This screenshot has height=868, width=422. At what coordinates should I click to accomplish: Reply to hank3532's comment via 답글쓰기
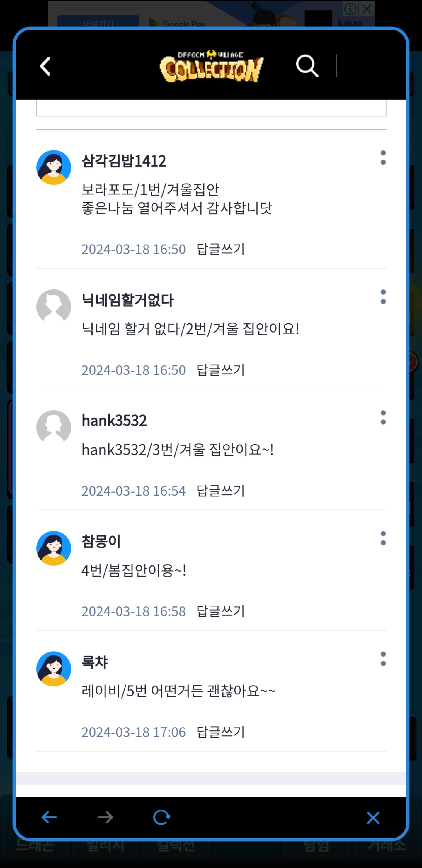coord(221,491)
